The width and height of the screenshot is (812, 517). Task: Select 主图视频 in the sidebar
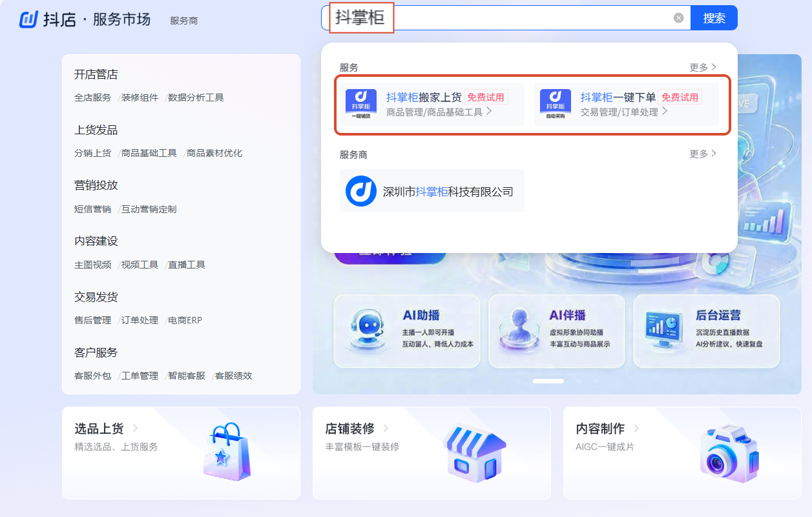(92, 265)
